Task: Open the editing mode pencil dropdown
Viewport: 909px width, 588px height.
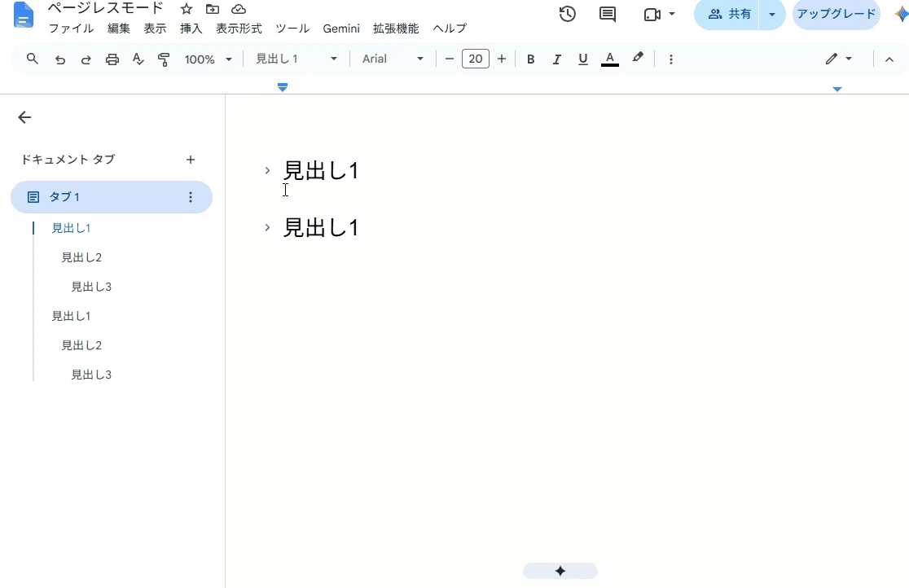Action: pos(838,59)
